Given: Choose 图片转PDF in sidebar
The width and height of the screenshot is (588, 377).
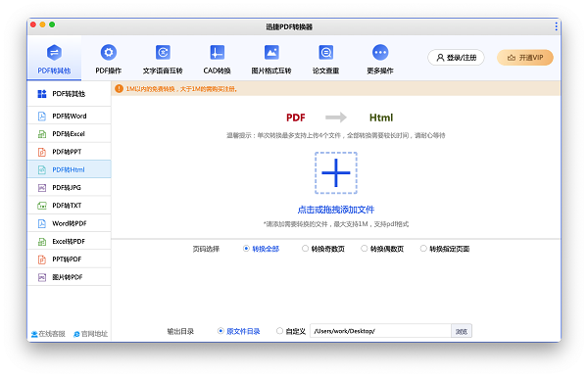Looking at the screenshot, I should point(69,277).
